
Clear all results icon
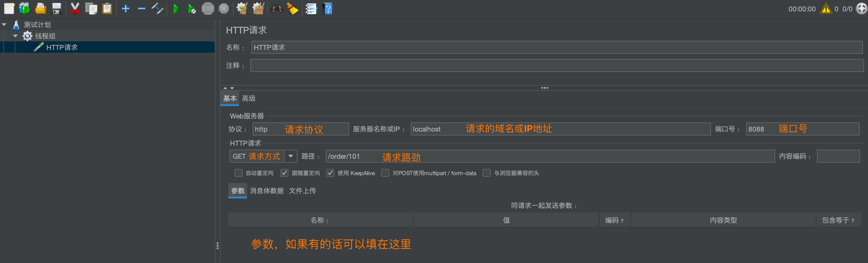258,9
